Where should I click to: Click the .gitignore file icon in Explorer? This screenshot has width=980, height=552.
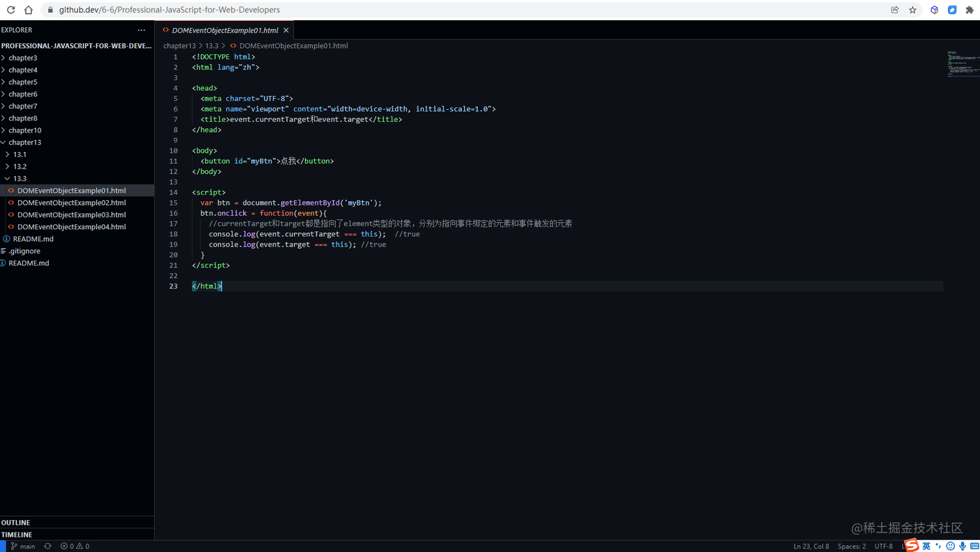(5, 251)
